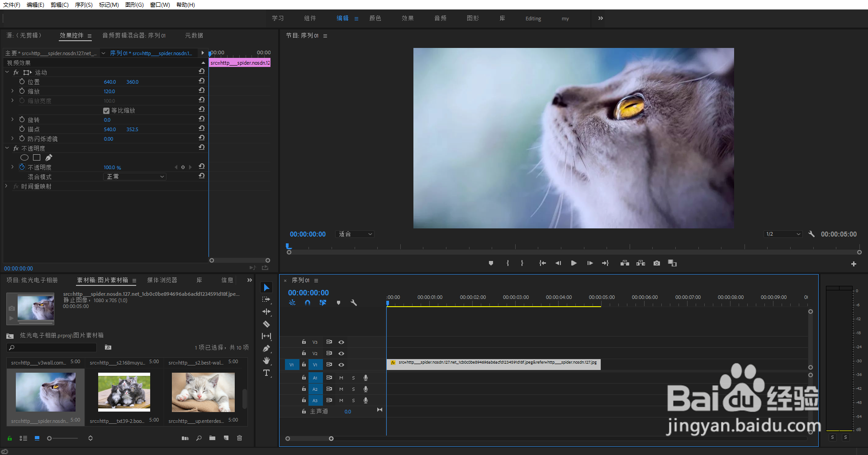The width and height of the screenshot is (868, 455).
Task: Select the Type tool
Action: (266, 373)
